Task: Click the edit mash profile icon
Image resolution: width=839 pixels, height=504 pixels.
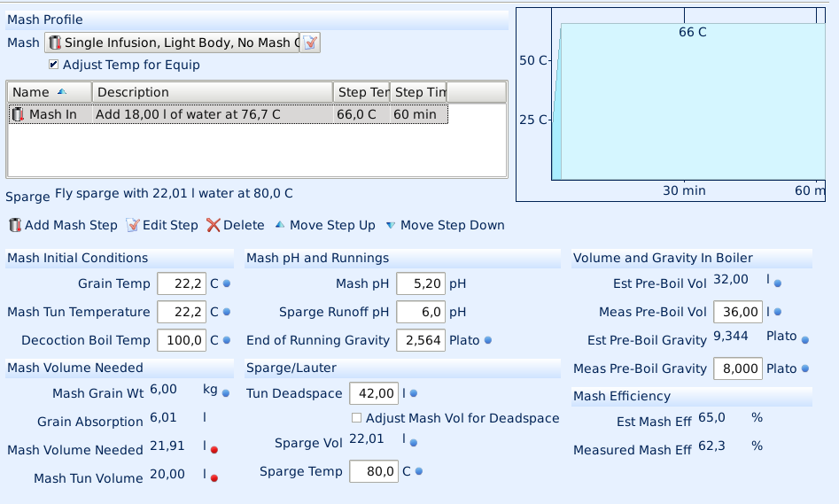Action: pos(309,43)
